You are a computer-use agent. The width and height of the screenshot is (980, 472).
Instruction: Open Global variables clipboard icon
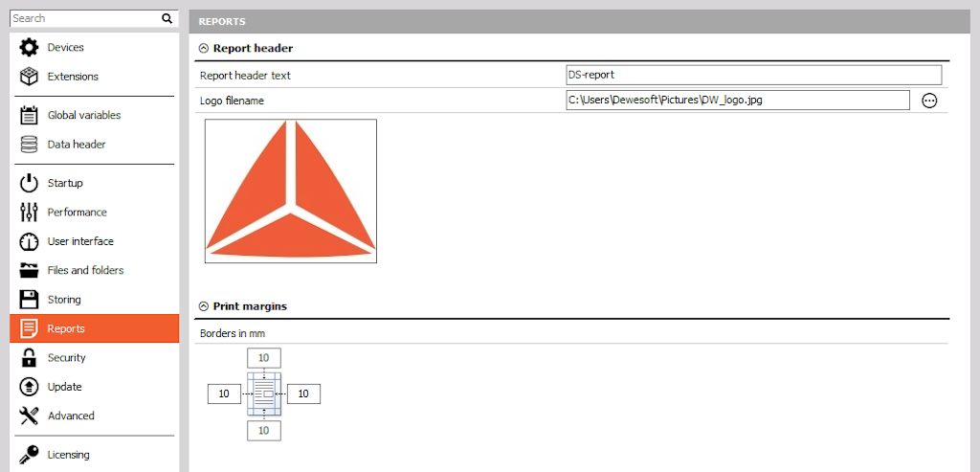click(x=29, y=115)
